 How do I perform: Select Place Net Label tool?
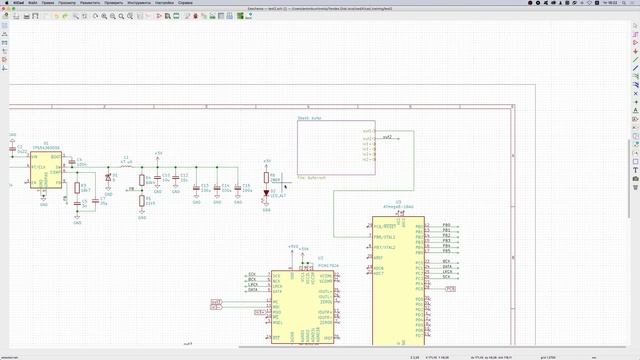pyautogui.click(x=636, y=111)
